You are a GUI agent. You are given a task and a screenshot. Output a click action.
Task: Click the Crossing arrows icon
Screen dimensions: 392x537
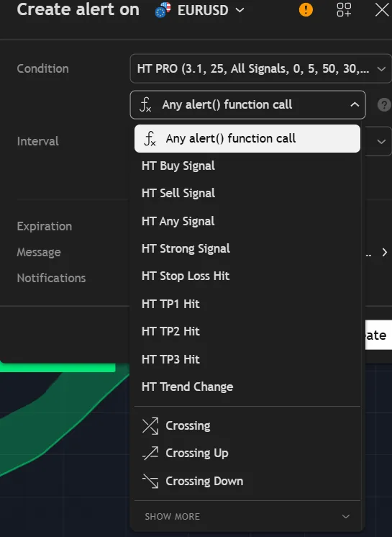pos(150,425)
